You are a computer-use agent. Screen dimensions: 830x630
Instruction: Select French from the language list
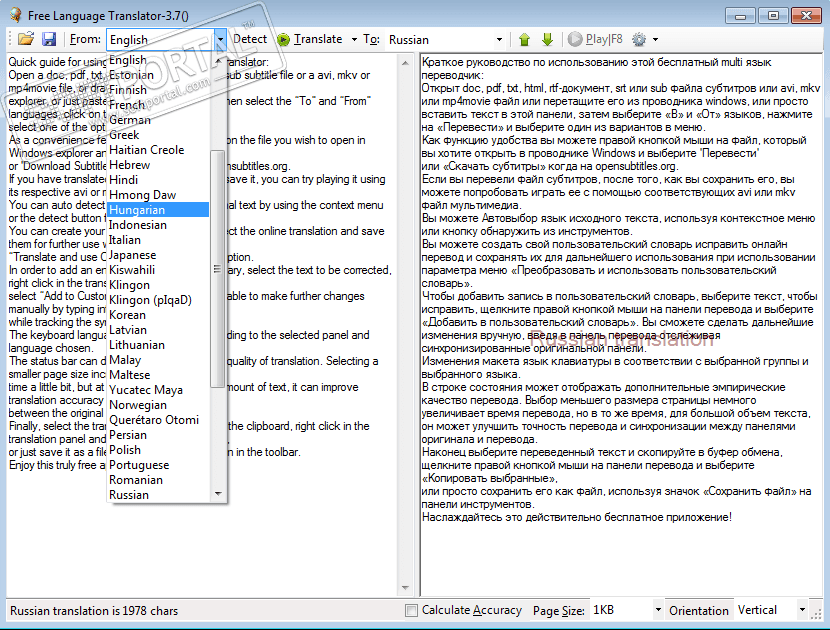[158, 105]
